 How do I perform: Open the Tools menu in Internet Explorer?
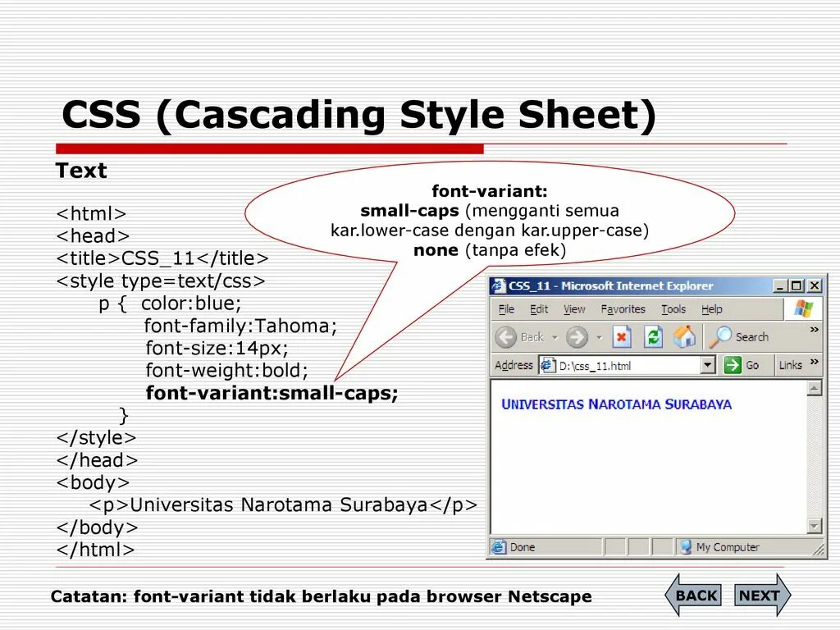pos(673,309)
